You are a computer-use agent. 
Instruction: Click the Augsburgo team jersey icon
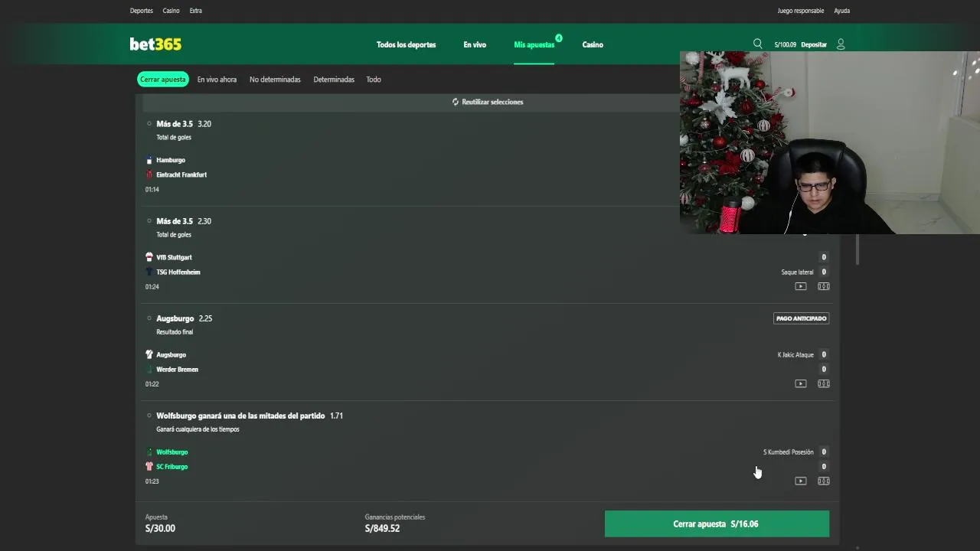click(149, 354)
